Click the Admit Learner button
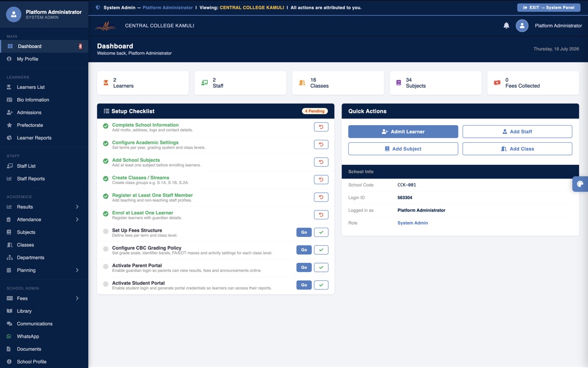Screen dimensions: 588x368 coord(403,131)
